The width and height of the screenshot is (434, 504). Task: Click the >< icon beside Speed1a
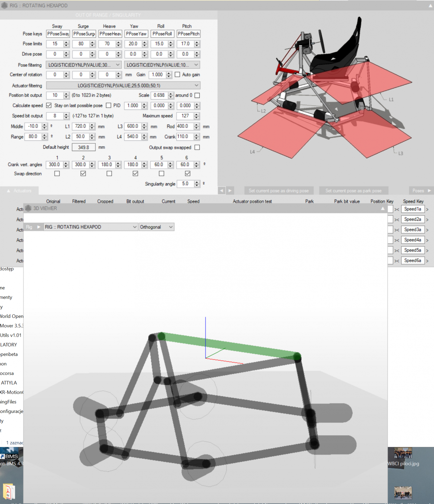[397, 209]
